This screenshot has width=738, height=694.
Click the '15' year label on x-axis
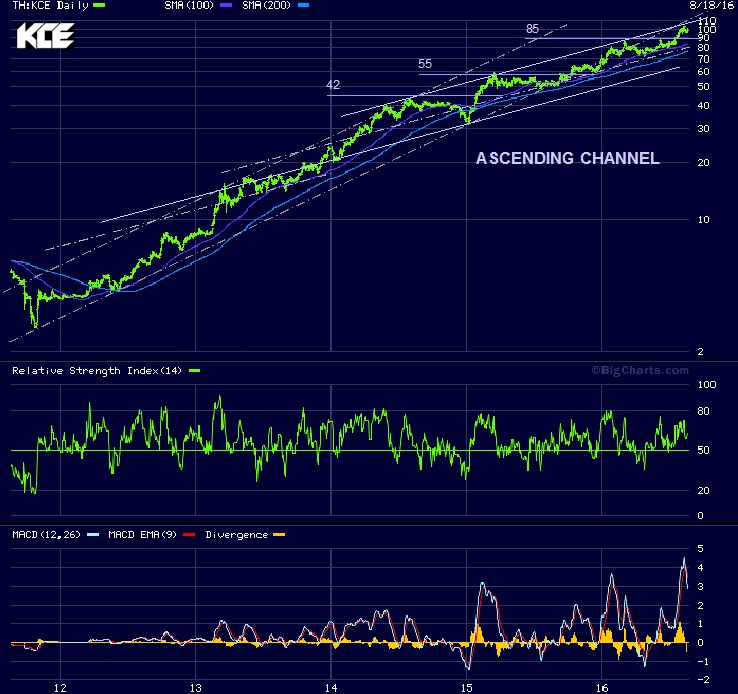[466, 688]
